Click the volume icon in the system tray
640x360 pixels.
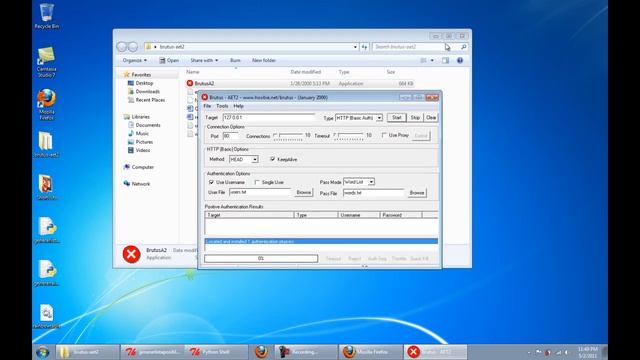pos(566,352)
